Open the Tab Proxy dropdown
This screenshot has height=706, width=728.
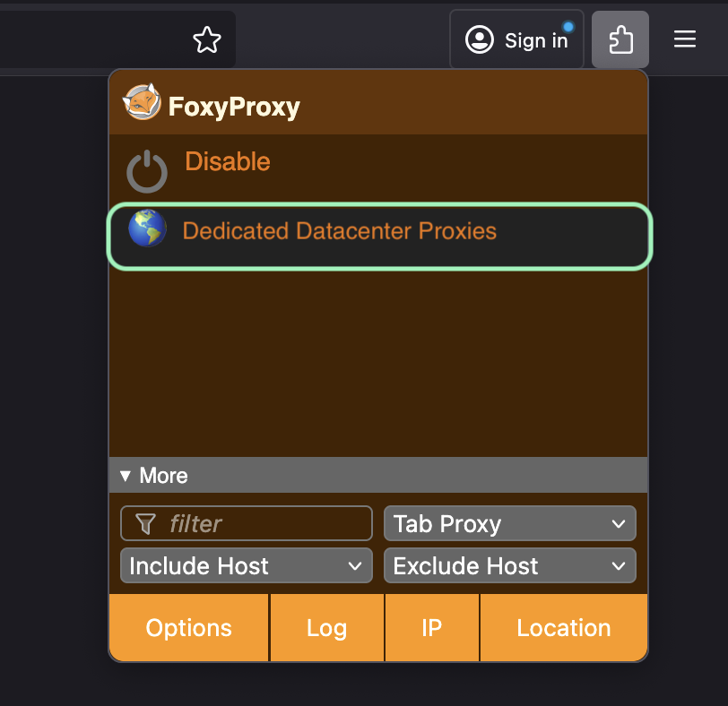pos(509,524)
